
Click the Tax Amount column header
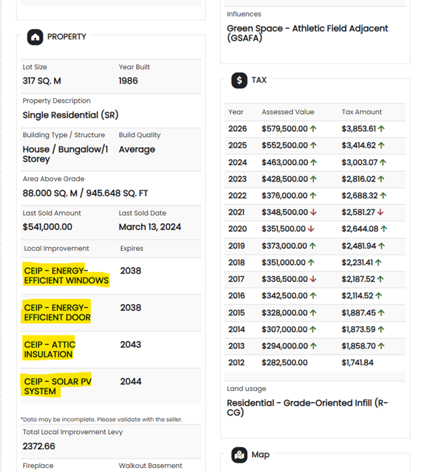[x=362, y=112]
